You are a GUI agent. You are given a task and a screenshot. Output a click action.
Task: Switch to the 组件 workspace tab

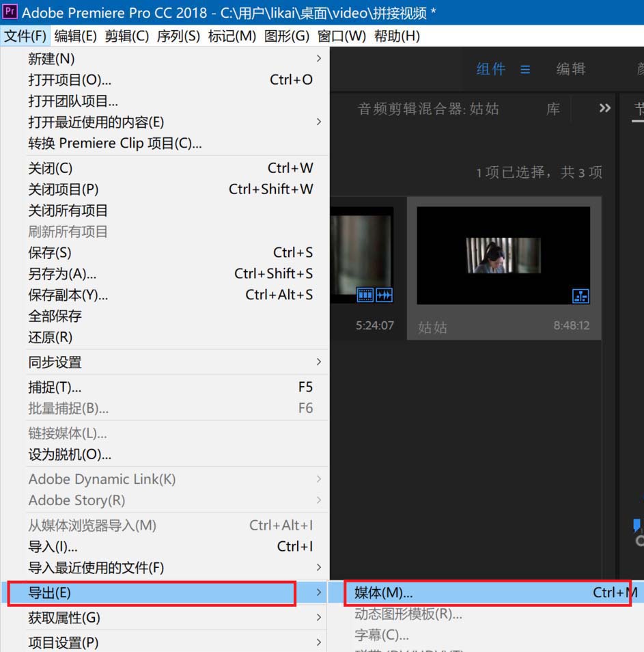click(x=491, y=69)
